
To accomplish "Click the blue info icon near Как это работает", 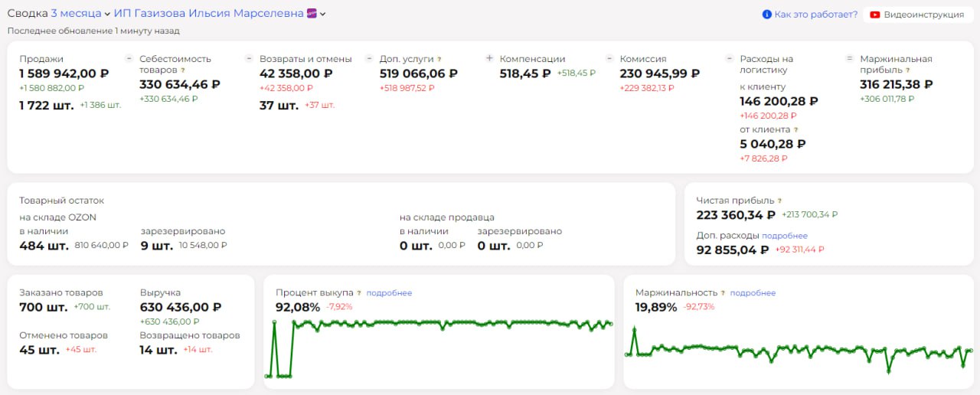I will (x=766, y=15).
